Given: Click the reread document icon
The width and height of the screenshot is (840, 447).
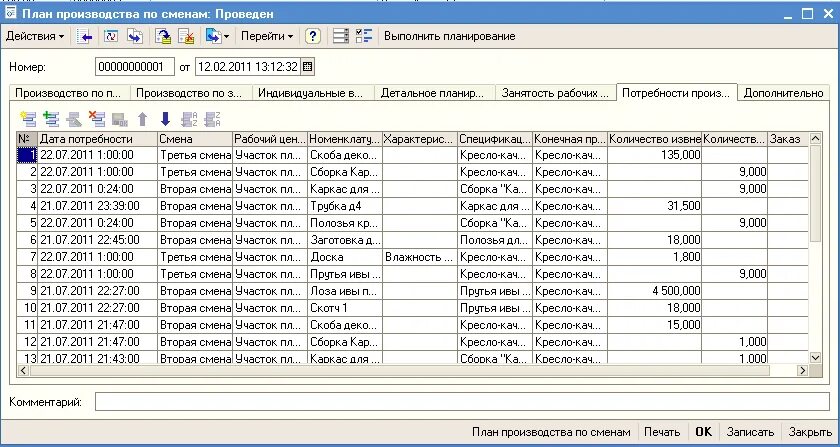Looking at the screenshot, I should (111, 36).
